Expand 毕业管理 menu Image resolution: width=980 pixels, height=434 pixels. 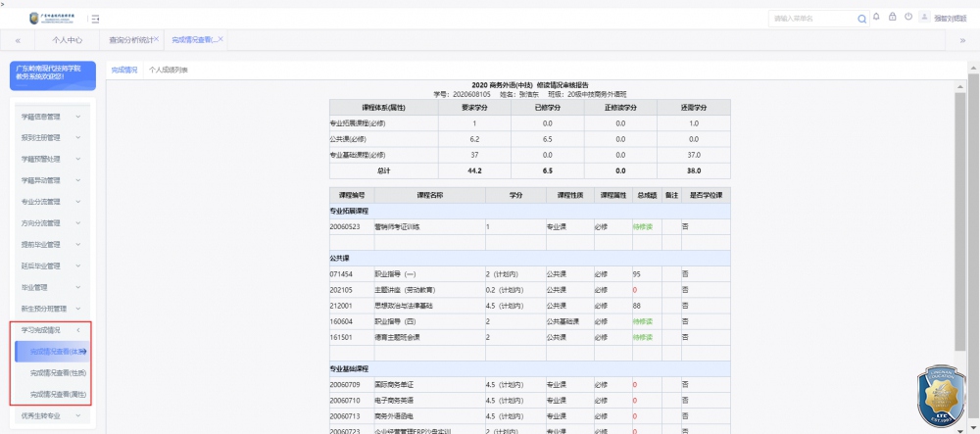[51, 287]
